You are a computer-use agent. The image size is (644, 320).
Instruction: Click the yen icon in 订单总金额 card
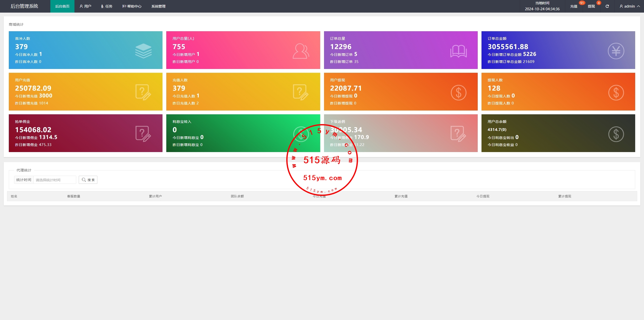[616, 51]
